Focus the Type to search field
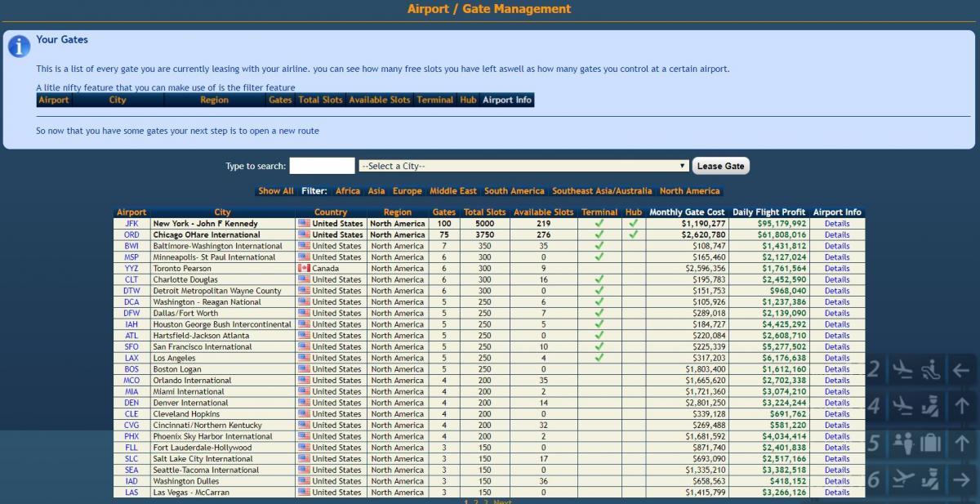Screen dimensions: 980x504 pyautogui.click(x=322, y=166)
